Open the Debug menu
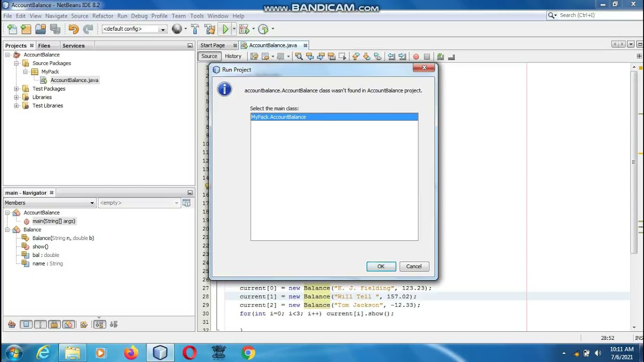644x362 pixels. coord(139,16)
